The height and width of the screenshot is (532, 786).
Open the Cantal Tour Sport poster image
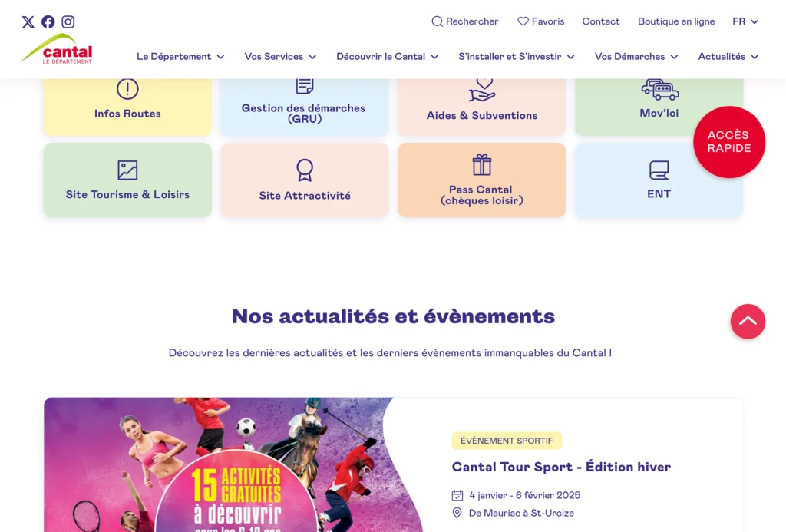(233, 464)
